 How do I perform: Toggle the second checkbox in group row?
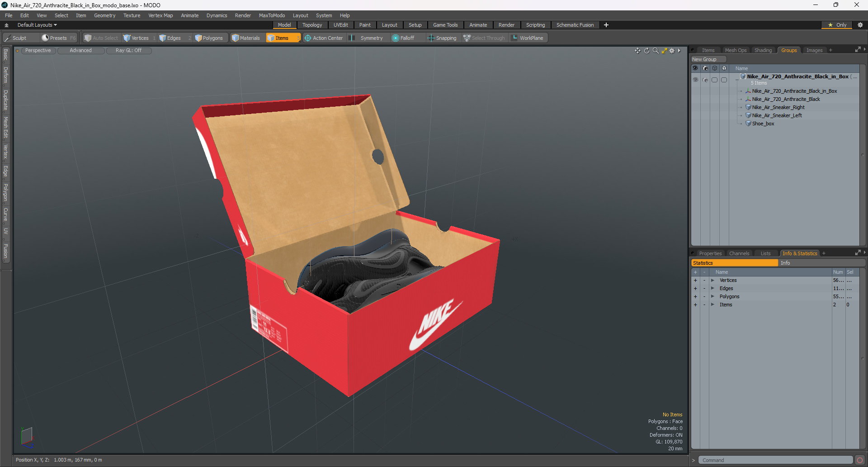click(x=724, y=80)
